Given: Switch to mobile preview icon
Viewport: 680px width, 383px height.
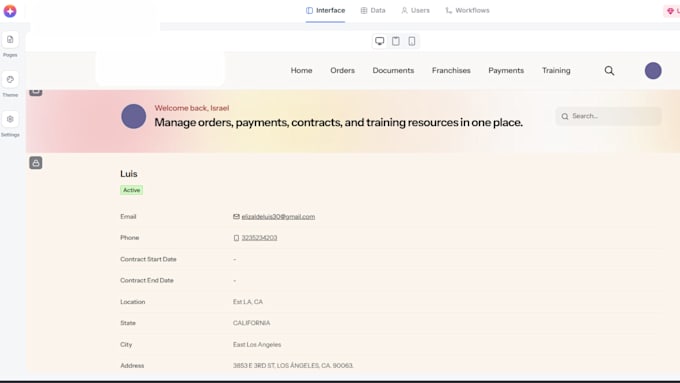Looking at the screenshot, I should pyautogui.click(x=412, y=41).
